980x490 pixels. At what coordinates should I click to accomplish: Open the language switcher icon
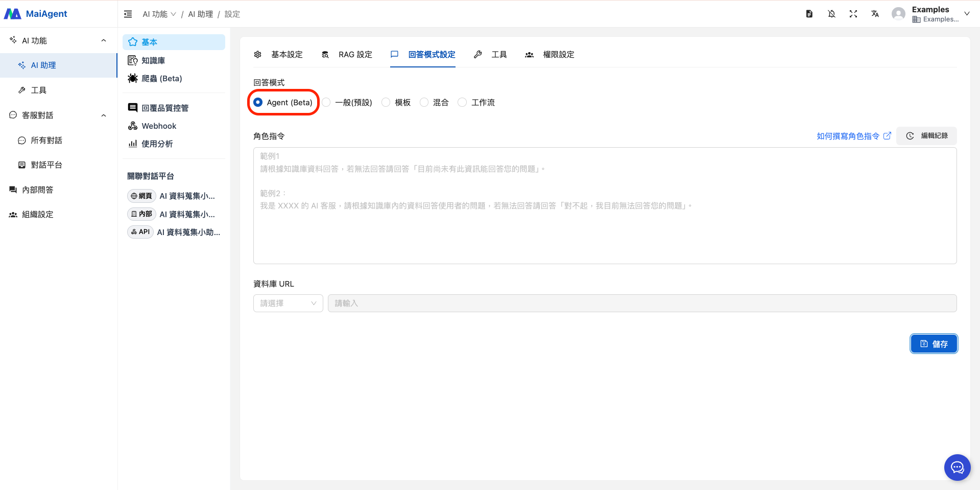(875, 14)
